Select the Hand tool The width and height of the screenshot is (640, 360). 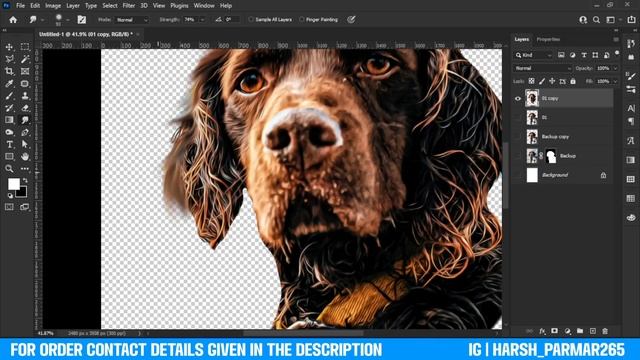[25, 157]
